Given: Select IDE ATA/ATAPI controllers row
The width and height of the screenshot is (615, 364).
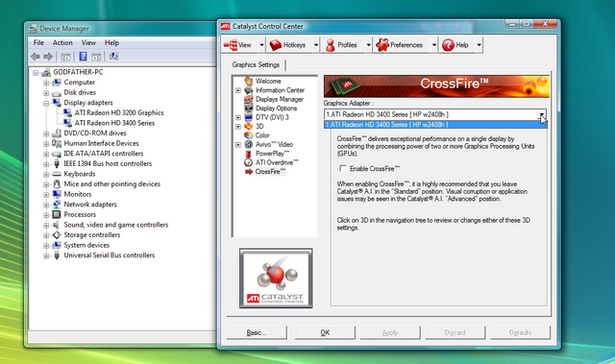Looking at the screenshot, I should 104,154.
